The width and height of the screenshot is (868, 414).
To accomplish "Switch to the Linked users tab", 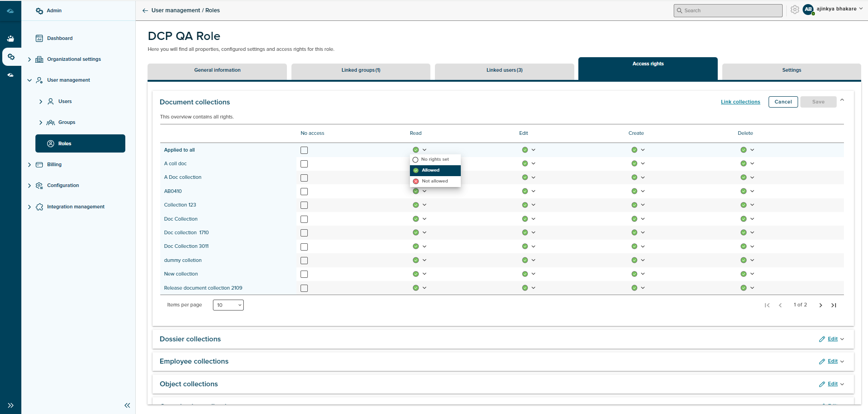I will (x=504, y=70).
